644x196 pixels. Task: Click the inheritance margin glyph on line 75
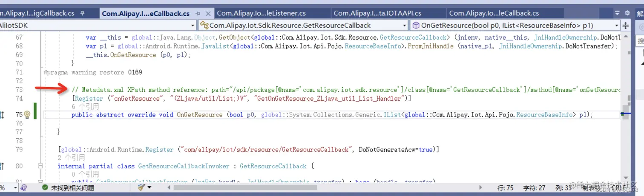[2, 115]
